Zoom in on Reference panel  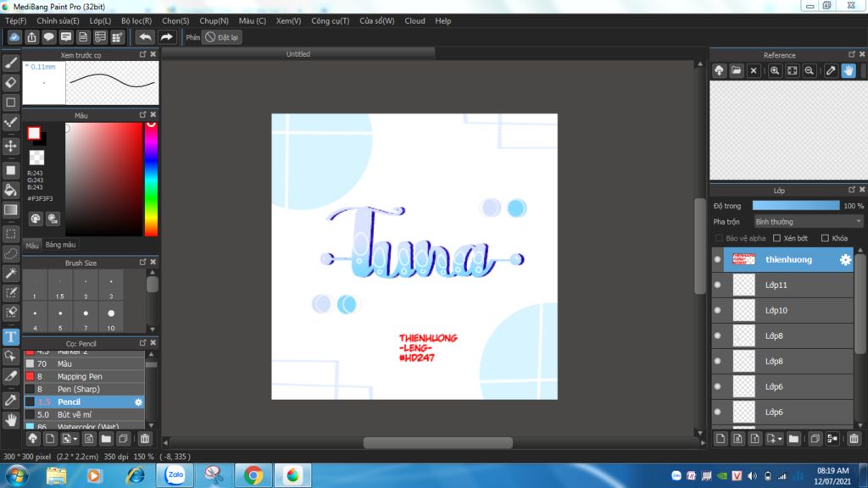[775, 71]
